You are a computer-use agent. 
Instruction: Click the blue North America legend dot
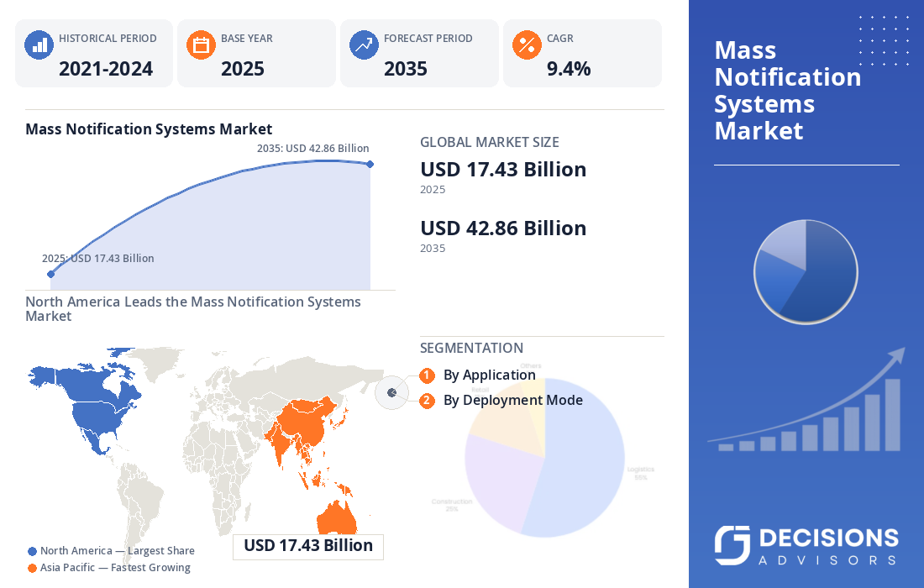pos(33,552)
